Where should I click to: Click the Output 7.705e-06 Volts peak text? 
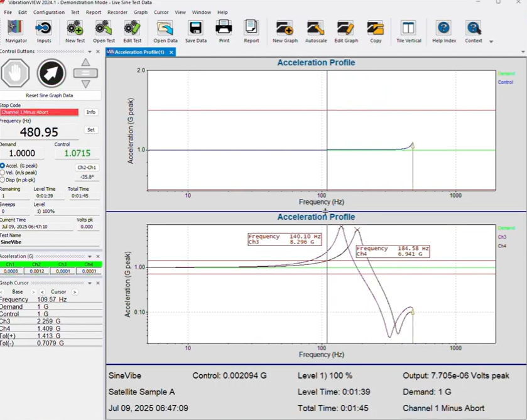click(x=456, y=375)
